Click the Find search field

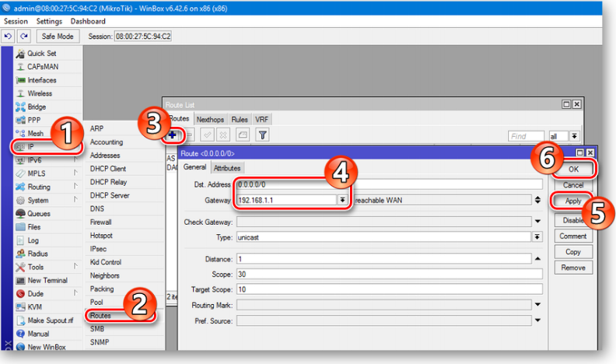(x=526, y=136)
